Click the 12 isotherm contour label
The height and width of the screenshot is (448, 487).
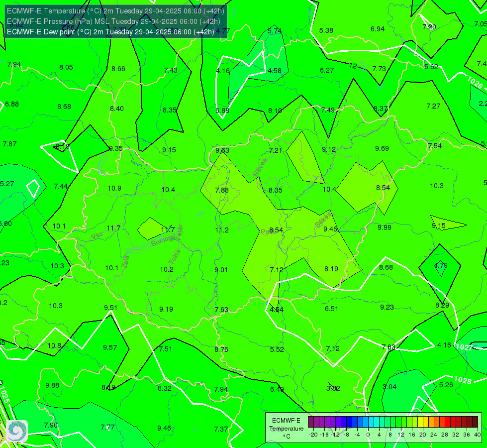(x=353, y=66)
